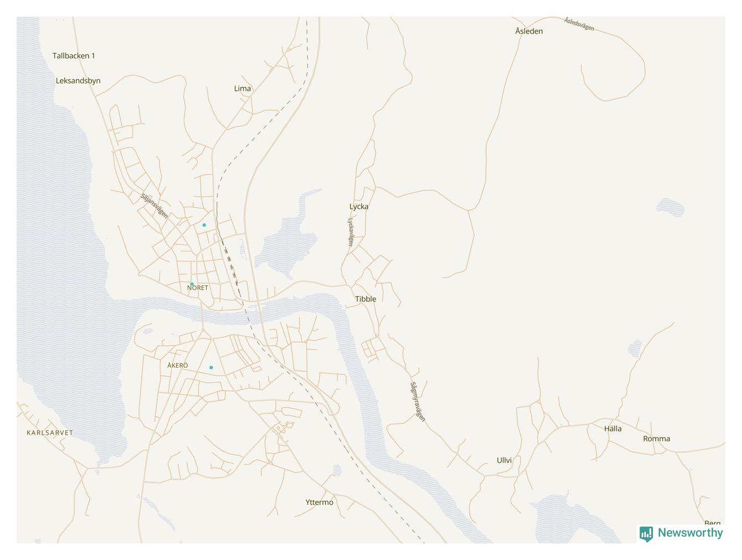Select the Tibble place label
Viewport: 742px width, 560px height.
click(365, 299)
